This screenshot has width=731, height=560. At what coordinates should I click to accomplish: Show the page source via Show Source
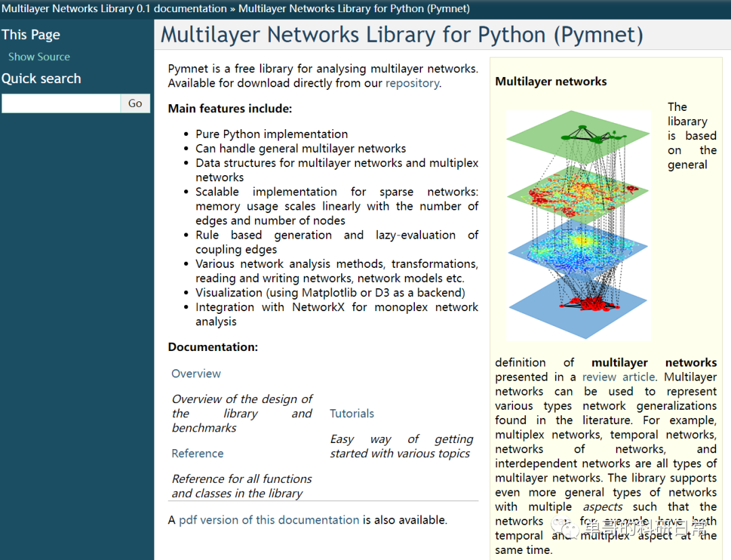pyautogui.click(x=39, y=57)
